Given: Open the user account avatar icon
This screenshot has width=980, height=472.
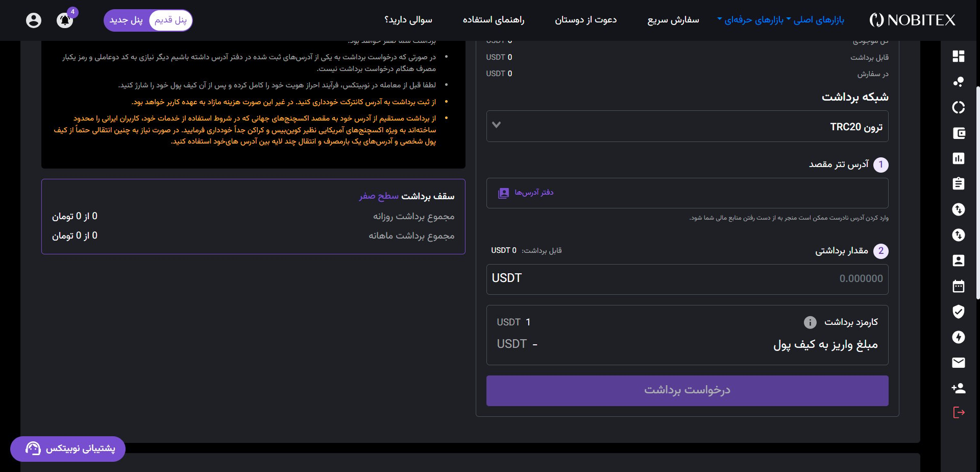Looking at the screenshot, I should coord(34,20).
